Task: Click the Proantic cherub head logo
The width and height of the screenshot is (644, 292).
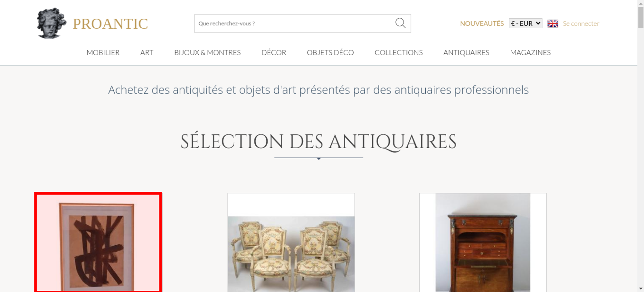Action: tap(52, 23)
